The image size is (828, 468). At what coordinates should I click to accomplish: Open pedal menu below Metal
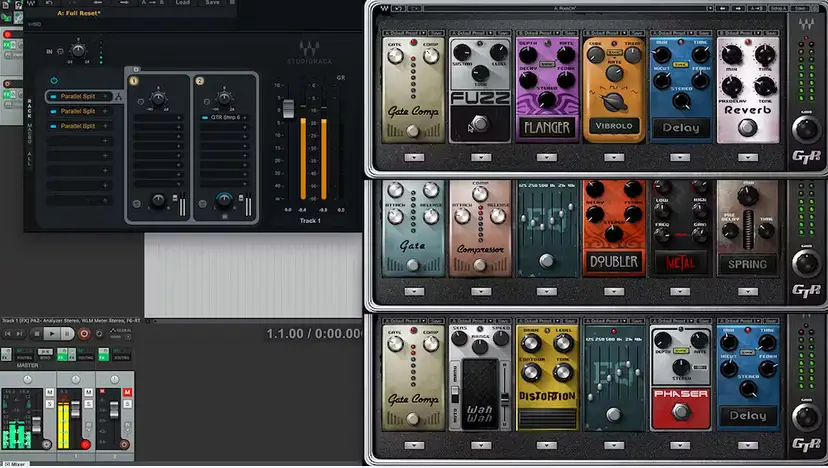(x=680, y=292)
